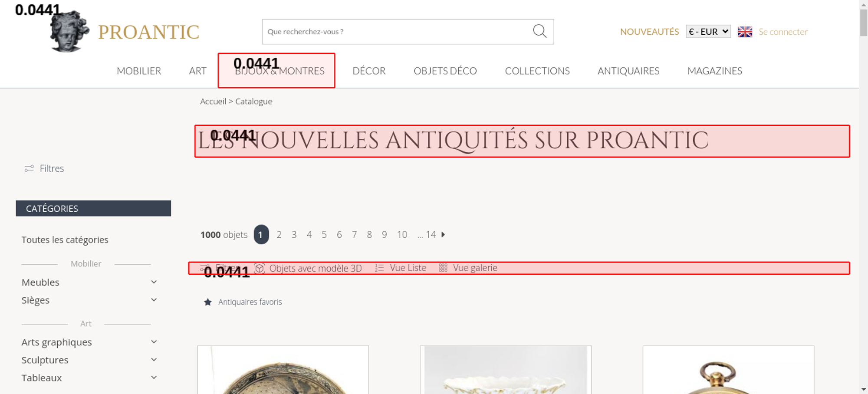
Task: Go to page 4
Action: (x=309, y=234)
